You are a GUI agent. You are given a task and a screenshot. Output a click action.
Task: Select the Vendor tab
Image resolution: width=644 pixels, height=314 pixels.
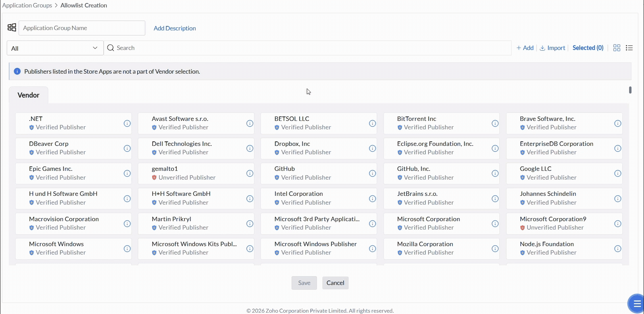pos(28,95)
